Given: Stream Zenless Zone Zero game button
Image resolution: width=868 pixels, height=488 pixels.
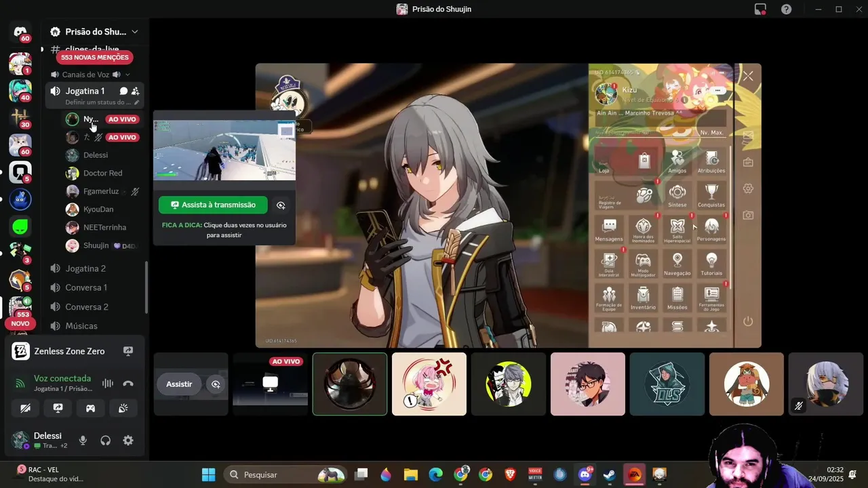Looking at the screenshot, I should (x=128, y=351).
